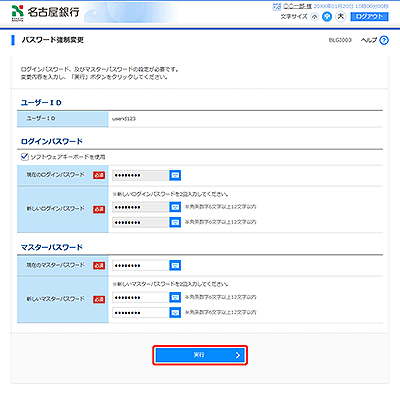Viewport: 400px width, 399px height.
Task: Focus the current login password field
Action: (140, 175)
